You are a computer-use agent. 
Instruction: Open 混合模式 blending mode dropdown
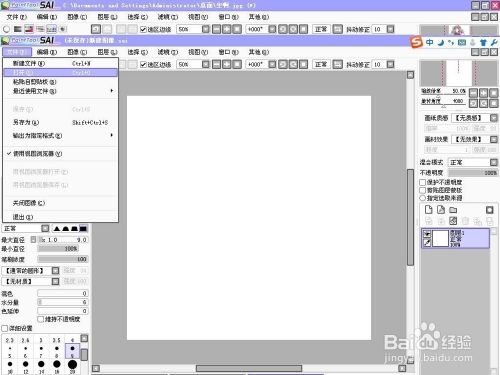[x=494, y=162]
